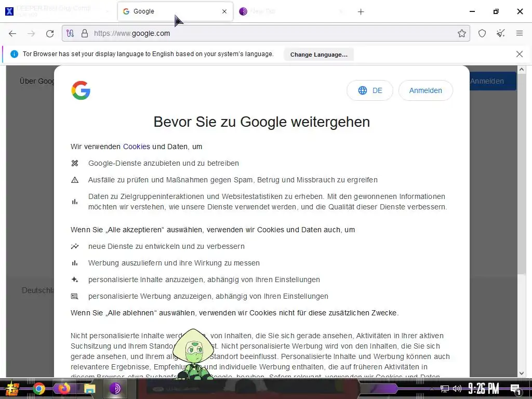This screenshot has height=399, width=532.
Task: Close the Google tab
Action: [x=224, y=11]
